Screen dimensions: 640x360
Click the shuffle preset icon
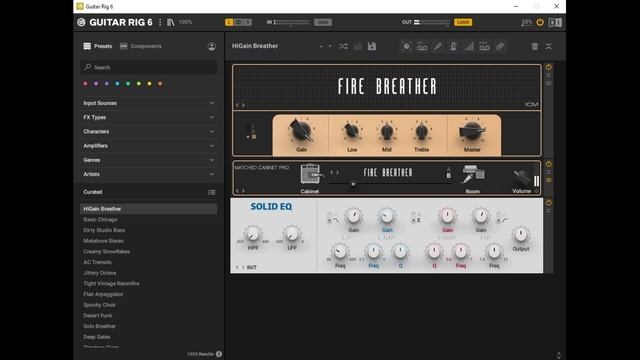343,46
